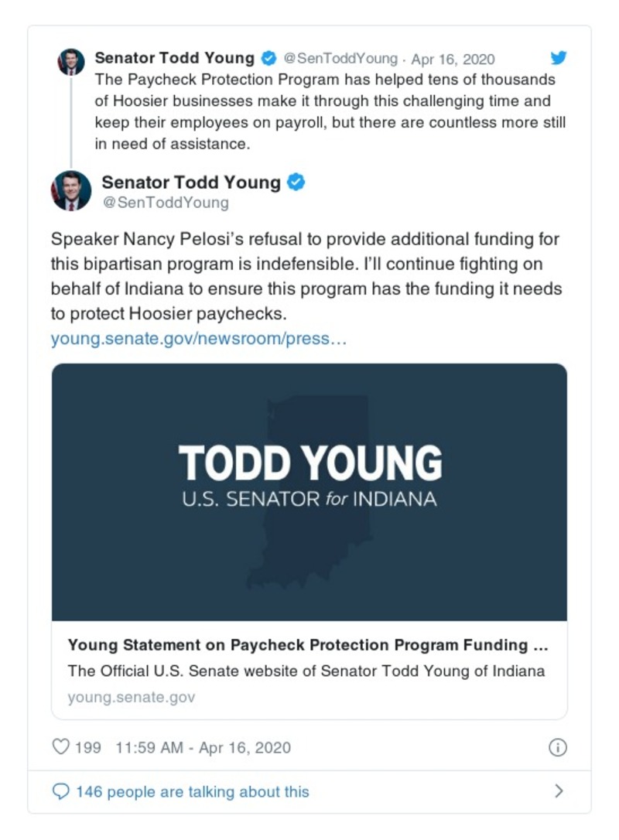
Task: Like the tweet with the heart icon
Action: pyautogui.click(x=60, y=747)
